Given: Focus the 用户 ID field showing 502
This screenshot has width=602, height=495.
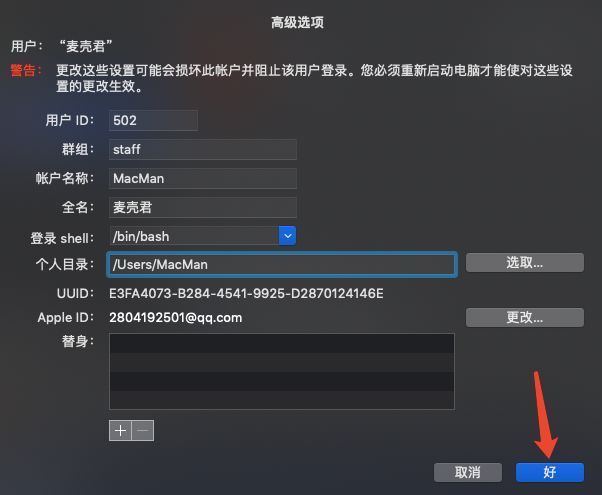Looking at the screenshot, I should point(154,121).
